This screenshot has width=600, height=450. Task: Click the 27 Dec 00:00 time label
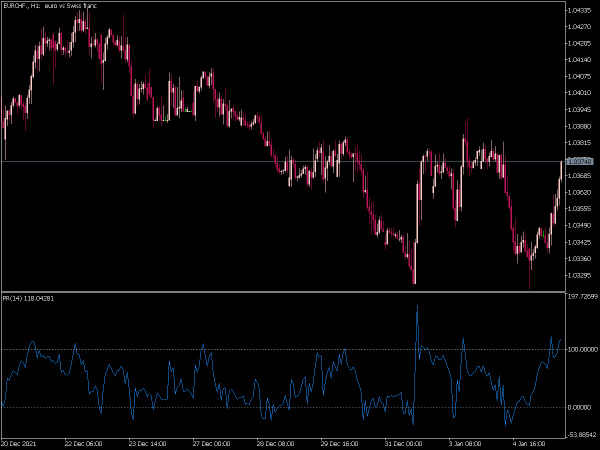pos(212,444)
